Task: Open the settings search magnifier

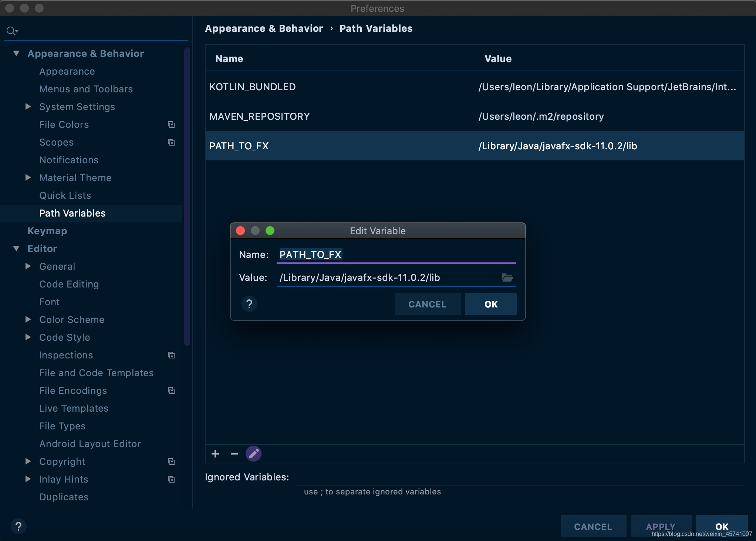Action: click(11, 31)
